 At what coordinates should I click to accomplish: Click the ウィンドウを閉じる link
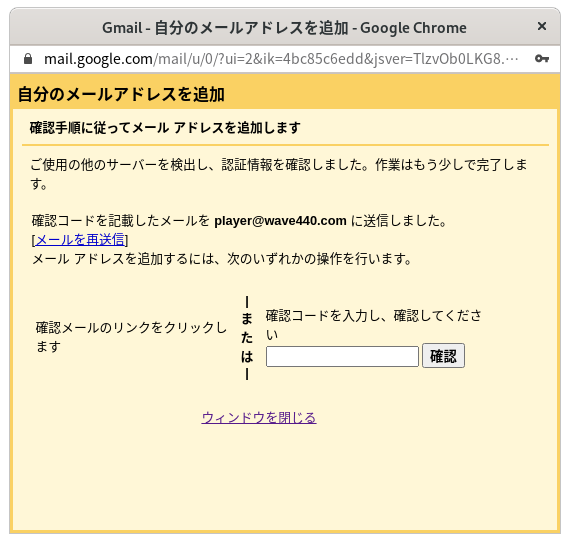tap(259, 418)
